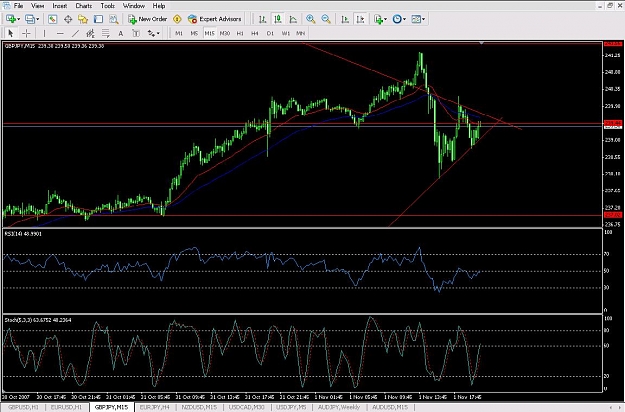The width and height of the screenshot is (625, 412).
Task: Select the Cursor arrow tool
Action: point(11,33)
